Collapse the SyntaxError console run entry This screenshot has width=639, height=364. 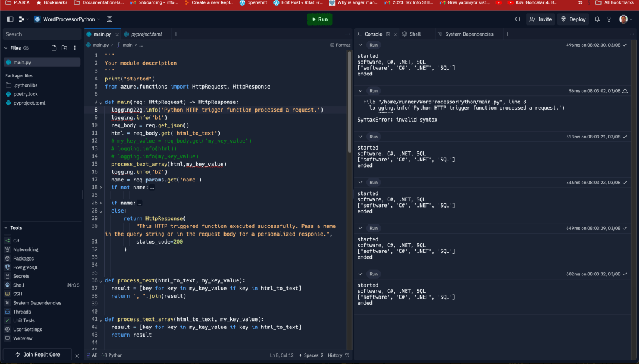tap(360, 91)
